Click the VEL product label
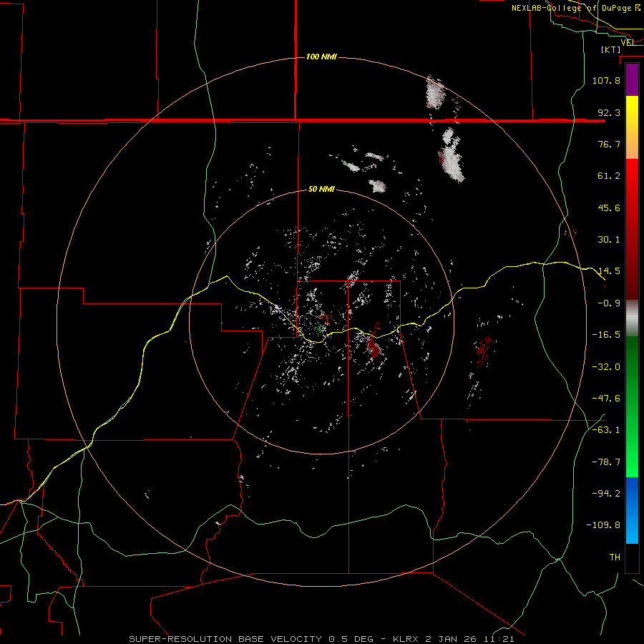644x644 pixels. pos(628,42)
